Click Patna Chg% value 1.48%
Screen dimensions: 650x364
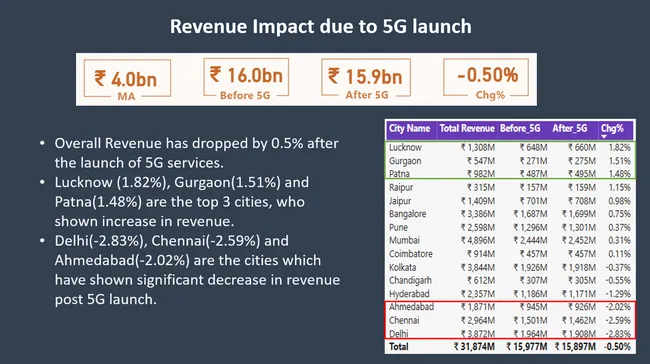point(619,174)
